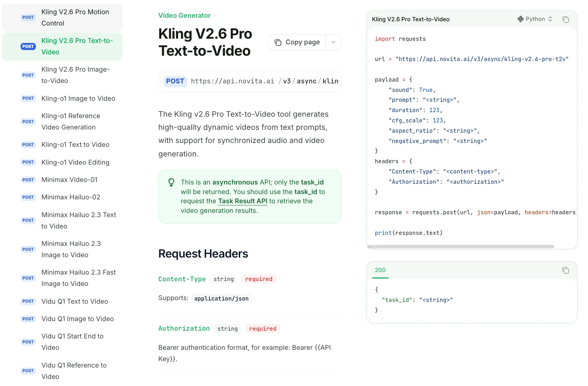Open Minimax Hailuo 2.3 Fast Image to Video

[x=62, y=278]
